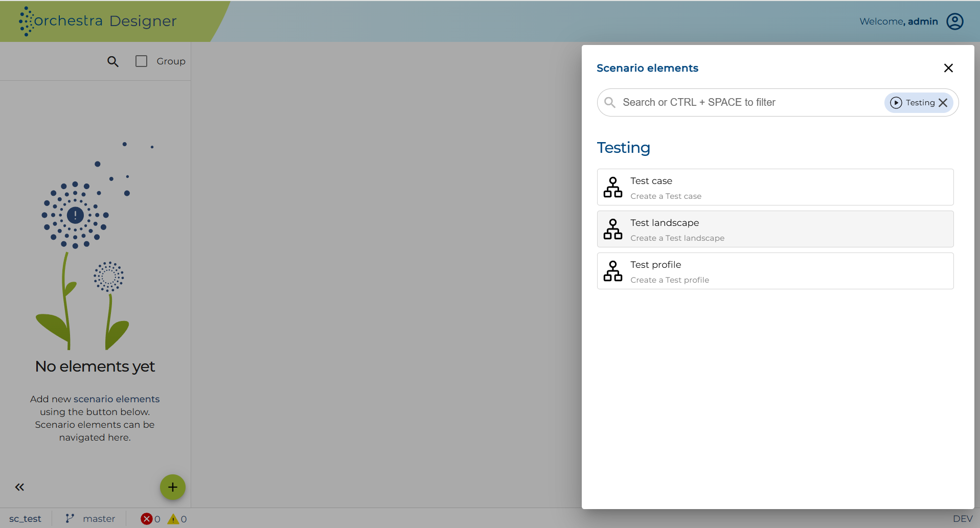This screenshot has height=528, width=980.
Task: Click the play icon in Testing chip
Action: (x=896, y=103)
